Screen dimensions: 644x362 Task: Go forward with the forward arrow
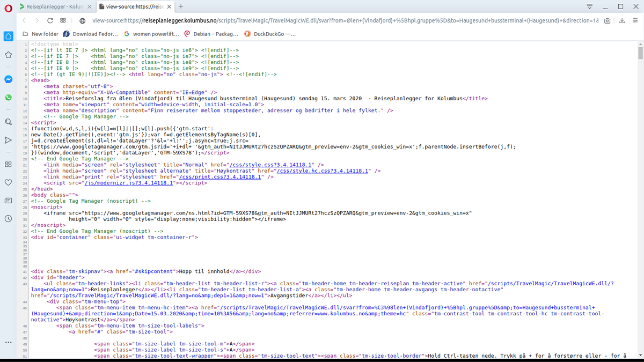[x=37, y=20]
